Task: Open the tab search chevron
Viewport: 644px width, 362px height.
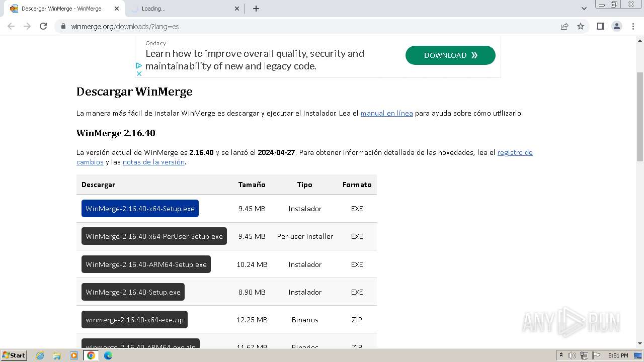Action: click(x=584, y=9)
